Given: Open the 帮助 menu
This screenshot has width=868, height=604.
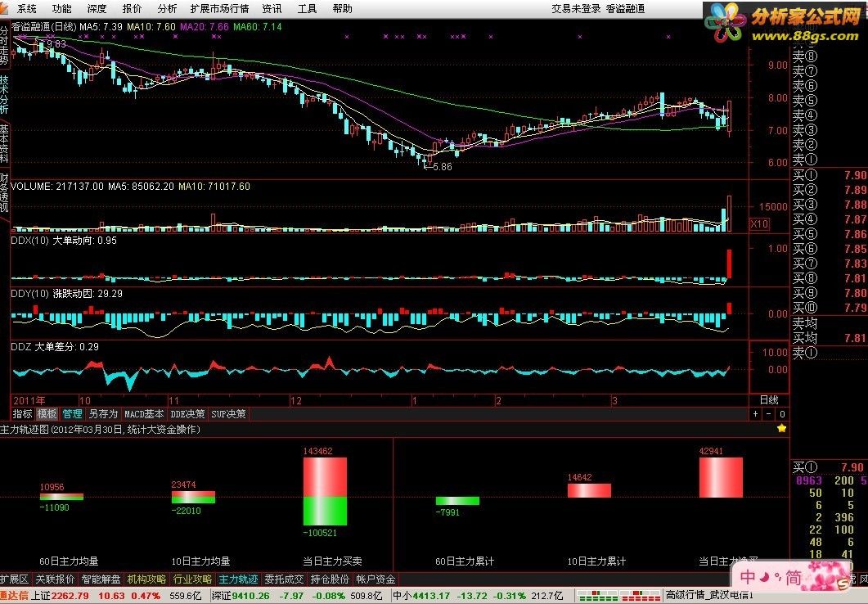Looking at the screenshot, I should tap(342, 8).
